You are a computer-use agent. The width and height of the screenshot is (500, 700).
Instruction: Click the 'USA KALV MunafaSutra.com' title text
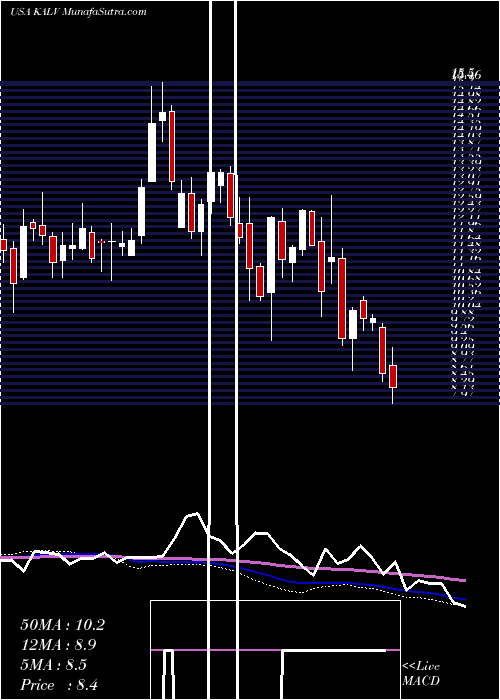point(78,12)
